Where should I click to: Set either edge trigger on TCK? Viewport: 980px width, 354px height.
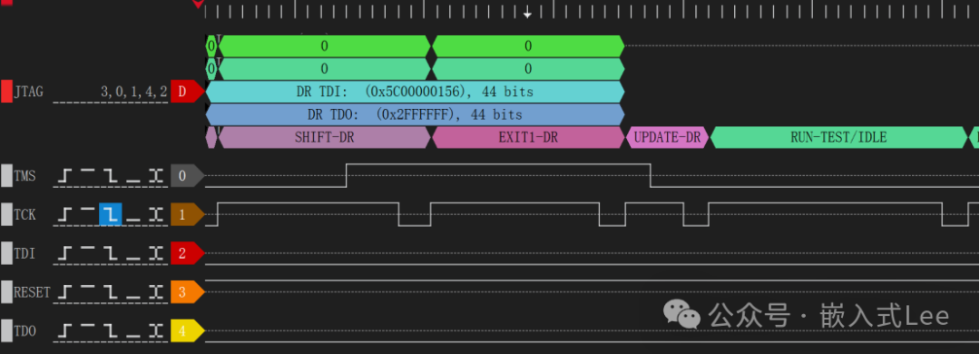[x=156, y=214]
